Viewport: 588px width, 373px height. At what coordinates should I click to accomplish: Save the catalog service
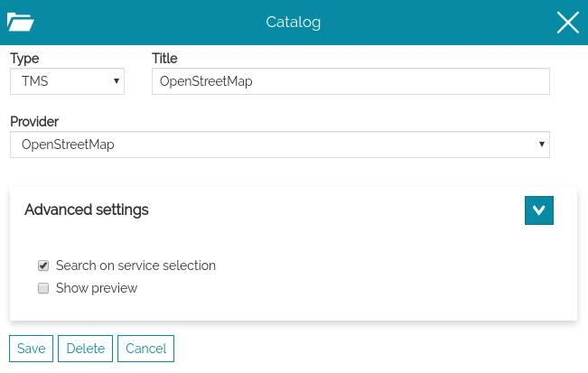pyautogui.click(x=31, y=349)
